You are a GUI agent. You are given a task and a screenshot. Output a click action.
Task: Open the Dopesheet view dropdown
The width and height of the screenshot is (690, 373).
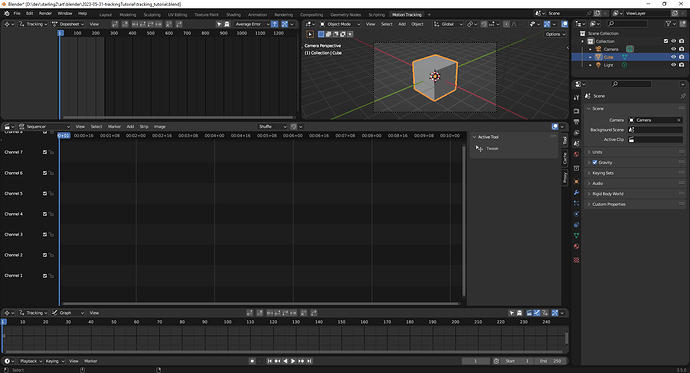[x=68, y=24]
